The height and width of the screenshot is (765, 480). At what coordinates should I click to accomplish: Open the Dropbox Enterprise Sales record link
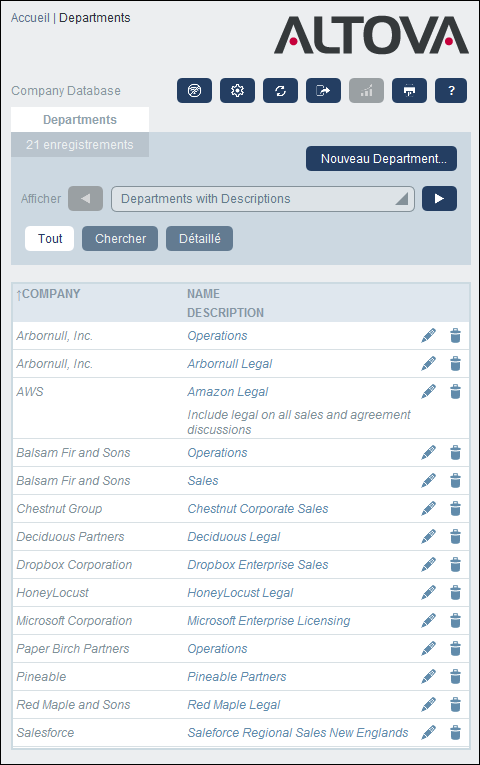point(258,564)
